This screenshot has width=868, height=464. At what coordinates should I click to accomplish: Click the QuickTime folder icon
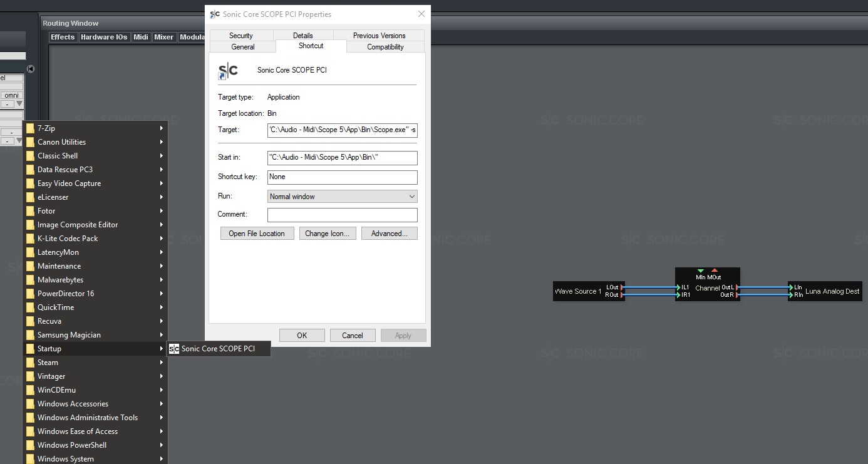click(30, 307)
